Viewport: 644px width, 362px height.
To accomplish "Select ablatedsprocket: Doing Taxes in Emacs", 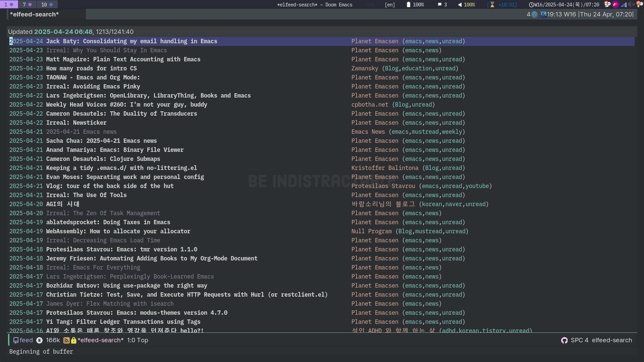I will click(108, 222).
